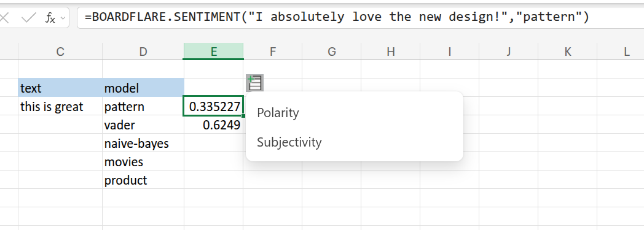Select column G header
This screenshot has width=644, height=230.
331,52
